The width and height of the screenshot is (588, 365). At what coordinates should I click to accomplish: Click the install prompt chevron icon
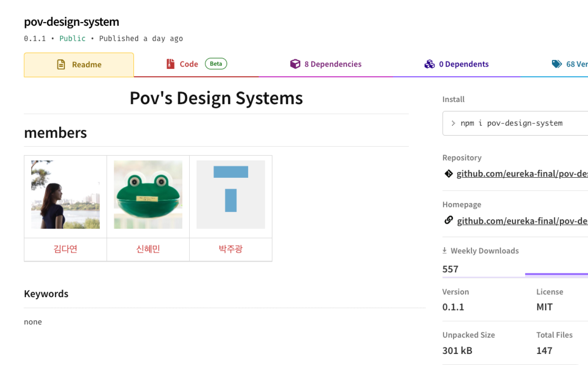pos(453,123)
